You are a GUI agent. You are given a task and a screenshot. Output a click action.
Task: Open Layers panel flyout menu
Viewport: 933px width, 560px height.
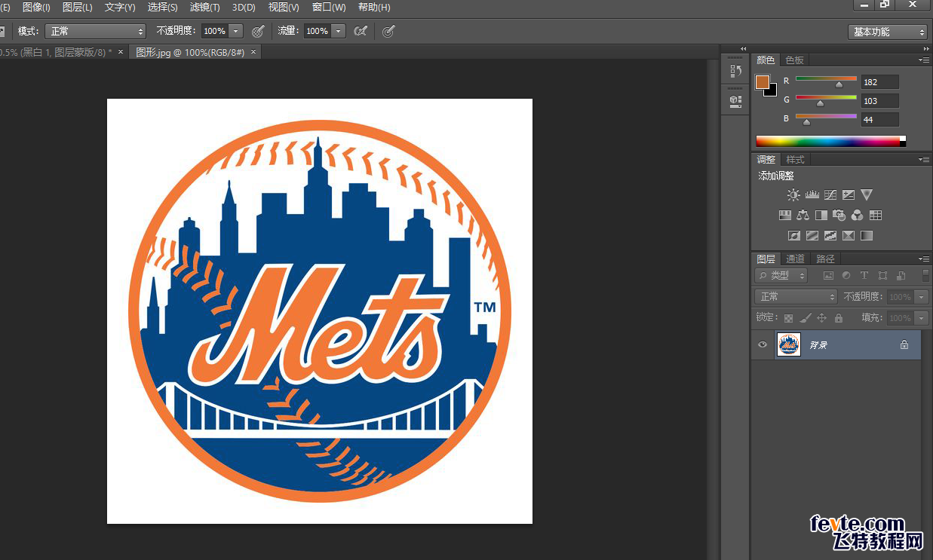coord(924,259)
